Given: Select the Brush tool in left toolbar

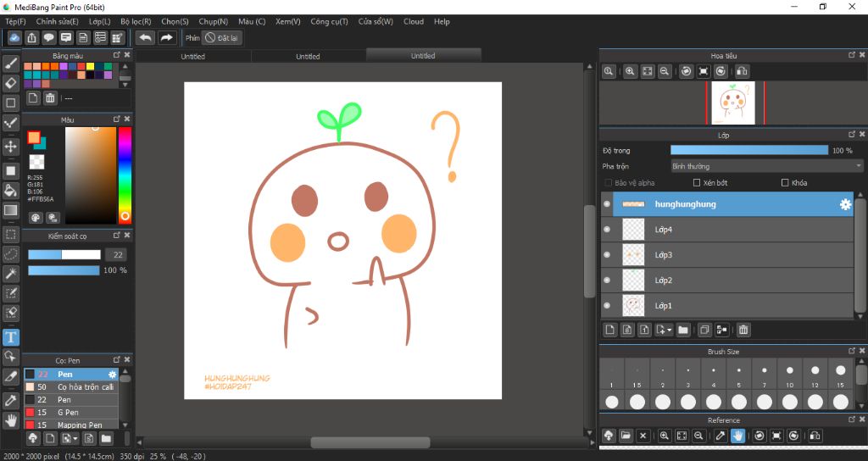Looking at the screenshot, I should click(10, 63).
